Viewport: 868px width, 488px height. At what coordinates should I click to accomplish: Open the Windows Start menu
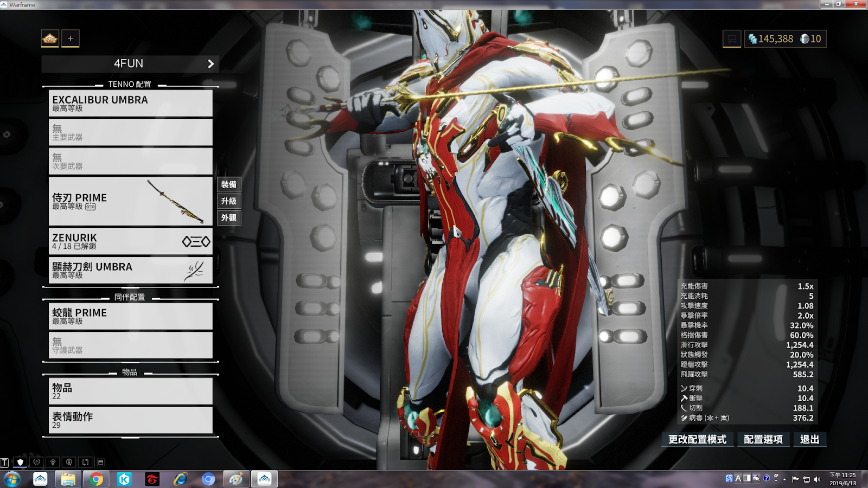click(x=12, y=479)
